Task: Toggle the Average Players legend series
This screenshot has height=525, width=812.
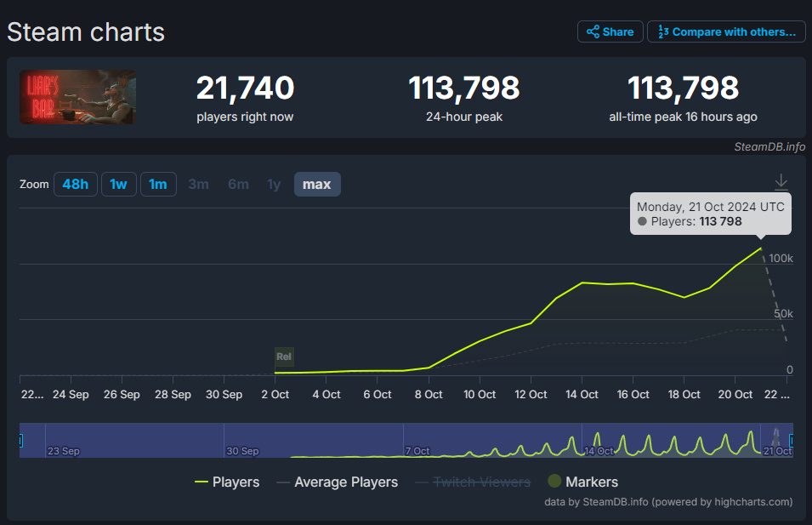Action: (337, 482)
